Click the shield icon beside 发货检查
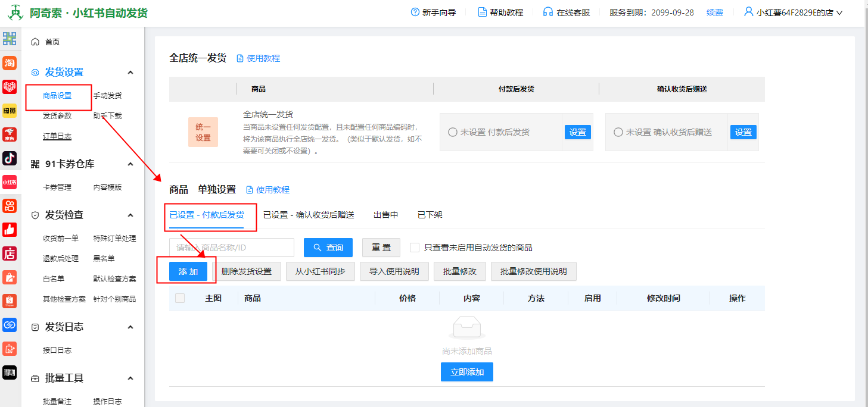 click(35, 215)
